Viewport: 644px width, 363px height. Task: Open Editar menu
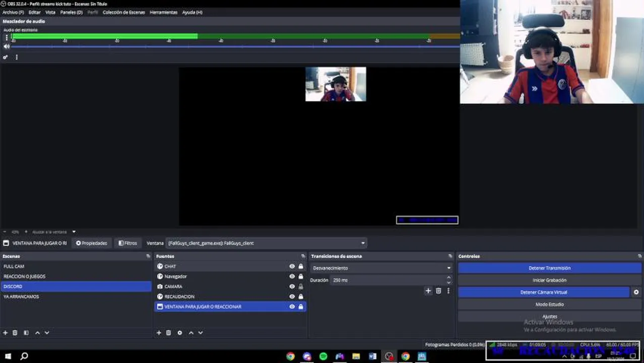pyautogui.click(x=35, y=12)
